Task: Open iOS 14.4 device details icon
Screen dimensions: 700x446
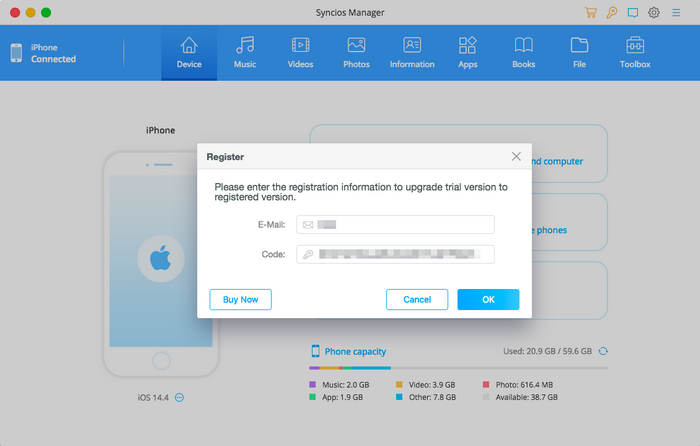Action: click(x=179, y=397)
